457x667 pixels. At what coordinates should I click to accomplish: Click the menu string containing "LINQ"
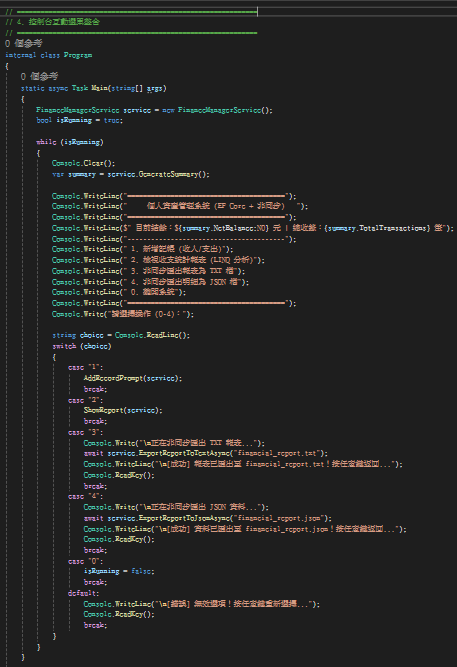(191, 260)
